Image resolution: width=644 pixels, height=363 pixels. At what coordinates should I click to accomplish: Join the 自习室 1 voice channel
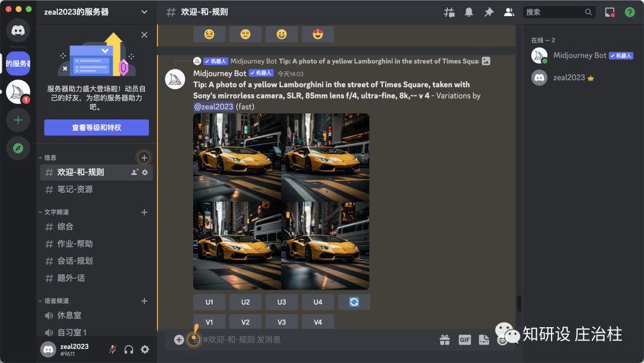click(x=97, y=332)
